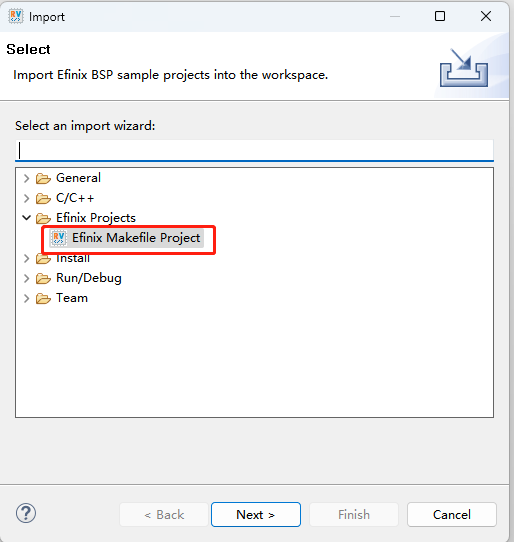The width and height of the screenshot is (514, 542).
Task: Click the Next > button
Action: coord(256,515)
